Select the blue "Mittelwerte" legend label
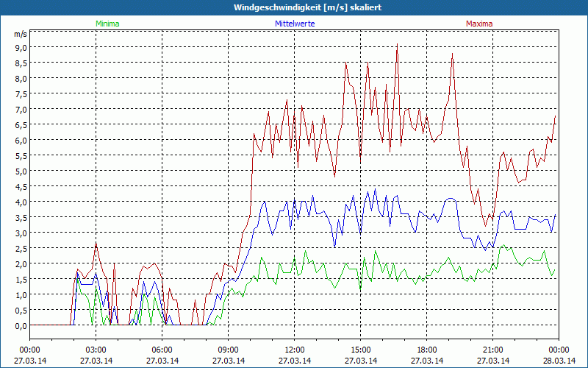The width and height of the screenshot is (588, 368). pos(295,24)
